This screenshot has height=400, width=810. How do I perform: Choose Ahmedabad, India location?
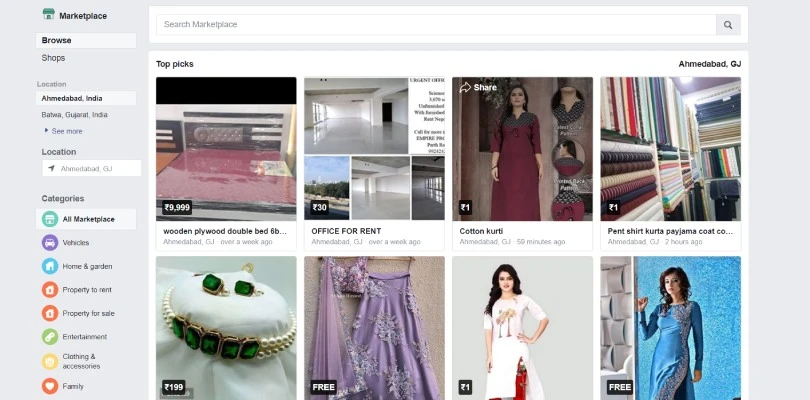click(x=72, y=99)
